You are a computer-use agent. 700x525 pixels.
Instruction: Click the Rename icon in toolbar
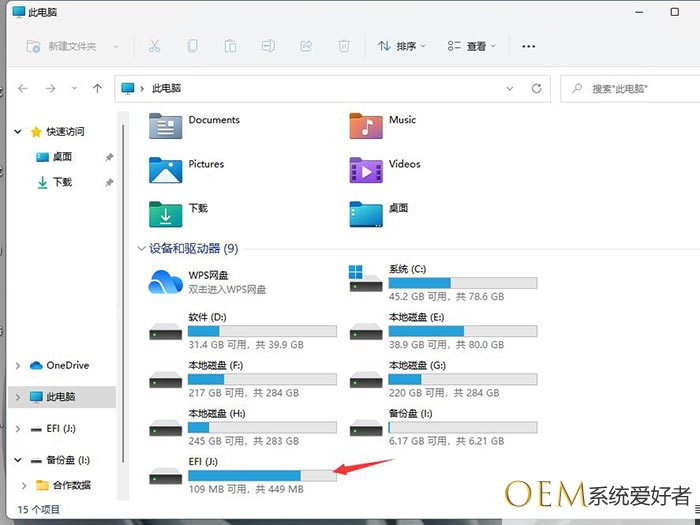(268, 46)
